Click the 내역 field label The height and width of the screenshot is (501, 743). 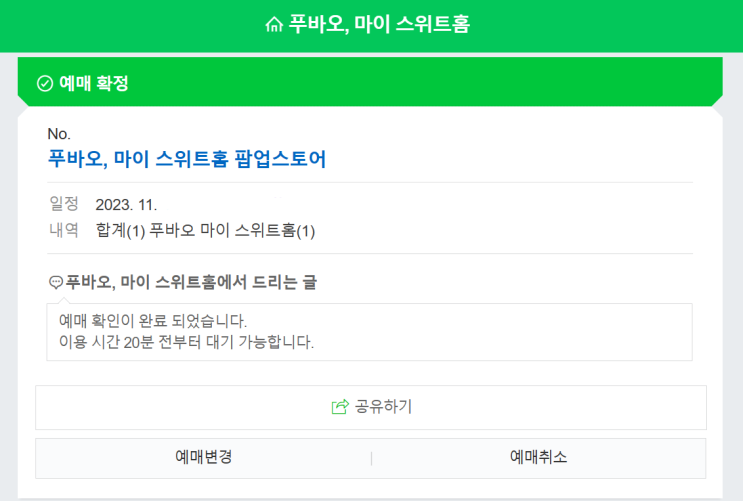click(x=63, y=230)
